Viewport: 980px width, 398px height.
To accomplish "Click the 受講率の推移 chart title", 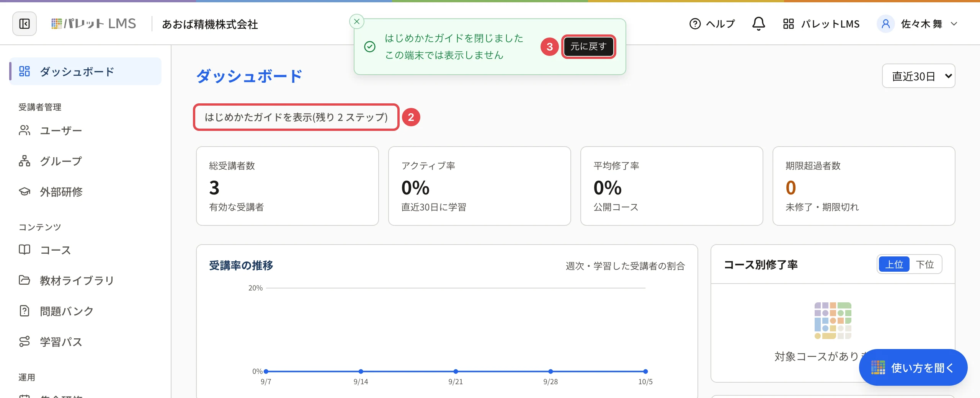I will click(241, 265).
